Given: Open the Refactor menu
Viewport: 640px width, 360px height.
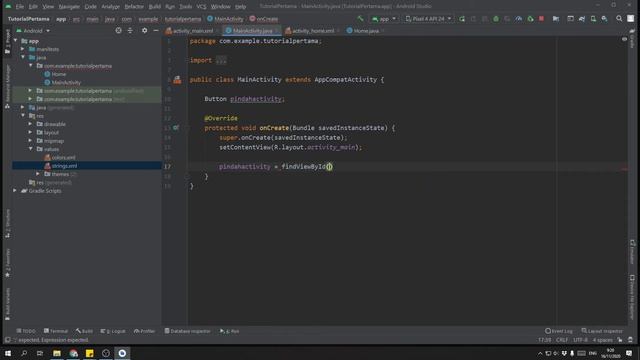Looking at the screenshot, I should point(134,7).
